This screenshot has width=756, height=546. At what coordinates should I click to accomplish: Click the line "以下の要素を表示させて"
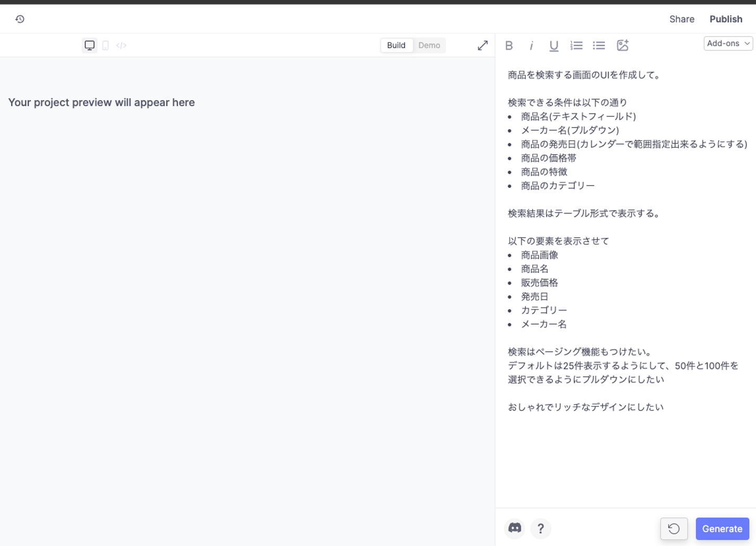(559, 241)
